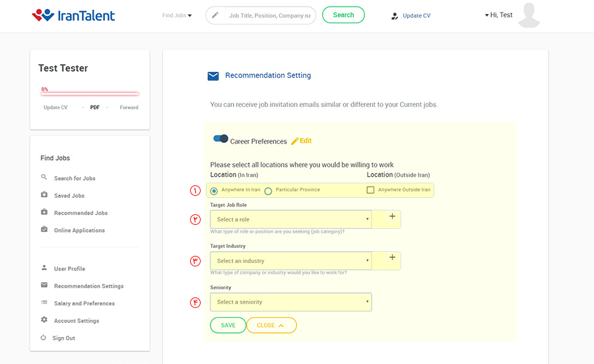Click the user avatar icon
The image size is (594, 364).
click(529, 16)
